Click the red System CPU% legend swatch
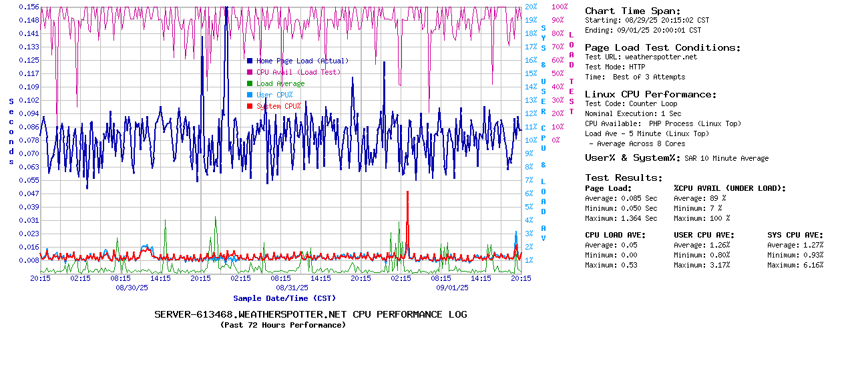Viewport: 868px width, 367px height. 250,106
